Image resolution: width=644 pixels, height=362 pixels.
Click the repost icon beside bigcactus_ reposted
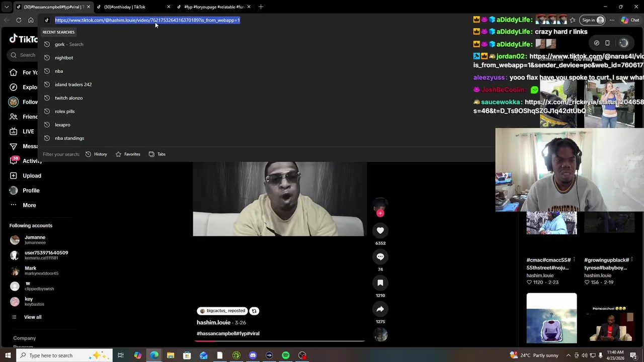tap(254, 311)
